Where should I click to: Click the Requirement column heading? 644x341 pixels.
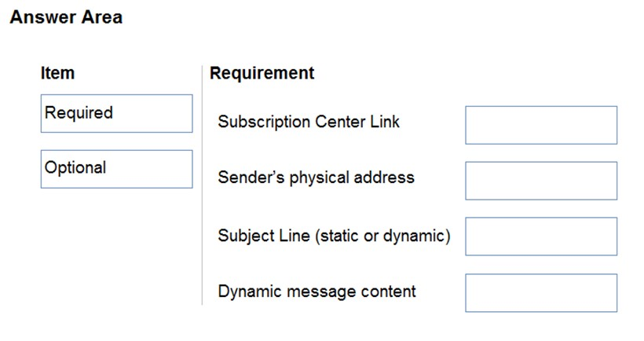[x=262, y=73]
